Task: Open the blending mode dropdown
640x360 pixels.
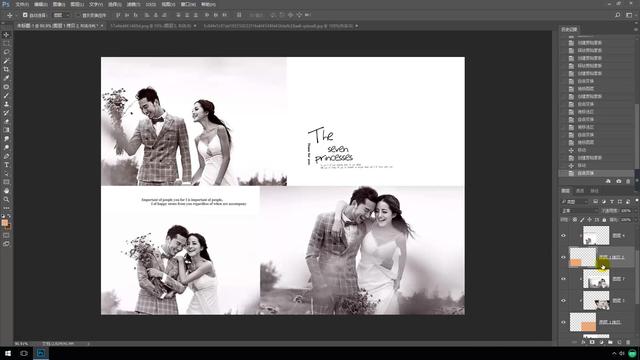Action: click(579, 211)
